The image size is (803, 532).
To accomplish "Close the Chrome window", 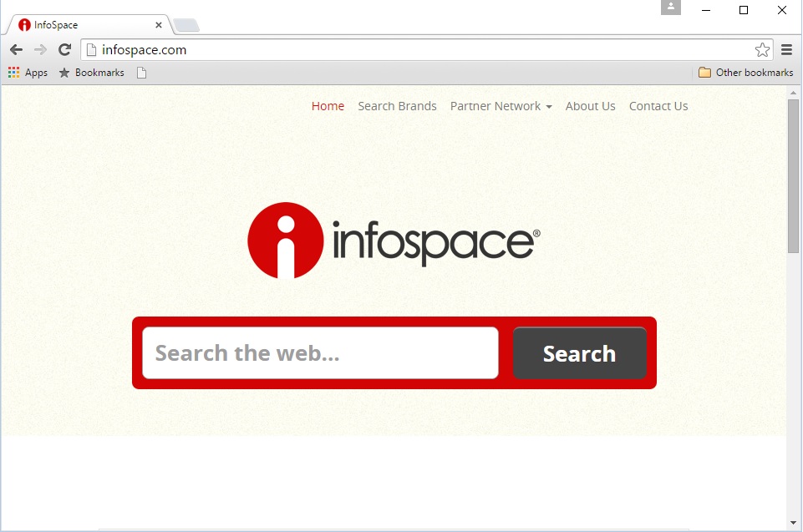I will (781, 10).
